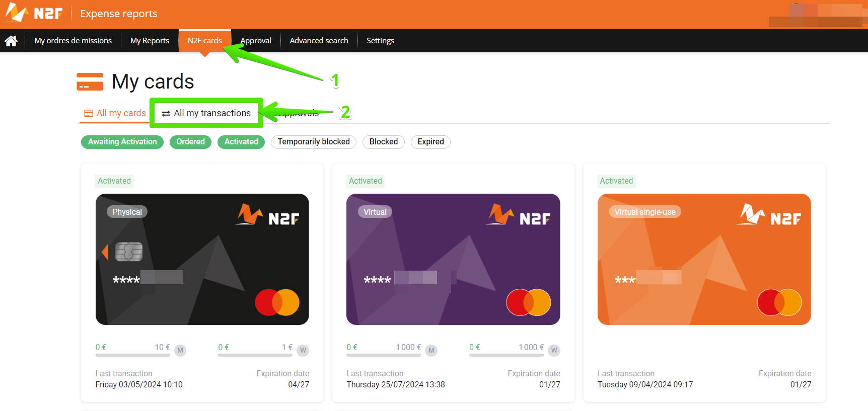This screenshot has width=868, height=411.
Task: Click the "Physical" label on the black card
Action: (x=127, y=212)
